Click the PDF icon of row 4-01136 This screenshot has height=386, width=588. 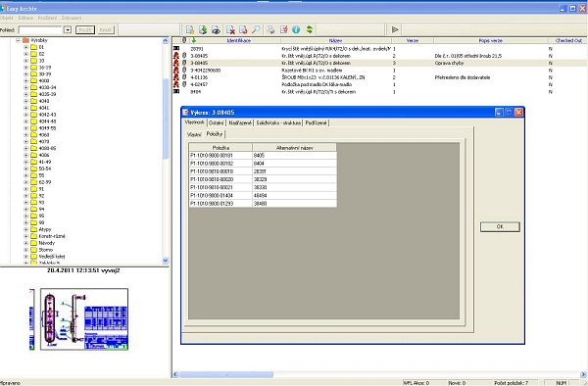click(176, 76)
